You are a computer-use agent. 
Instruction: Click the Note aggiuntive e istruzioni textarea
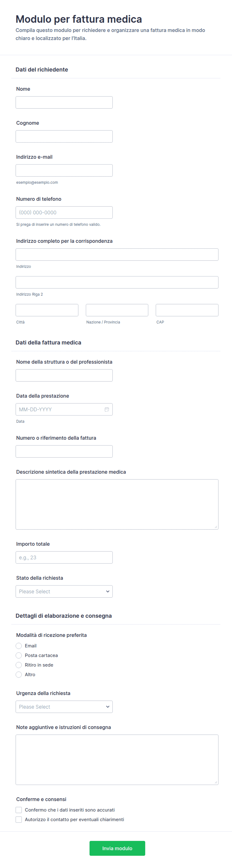[117, 760]
